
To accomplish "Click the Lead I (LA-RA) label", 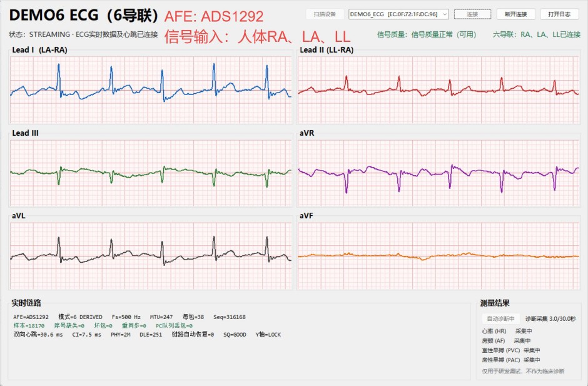I will point(39,50).
